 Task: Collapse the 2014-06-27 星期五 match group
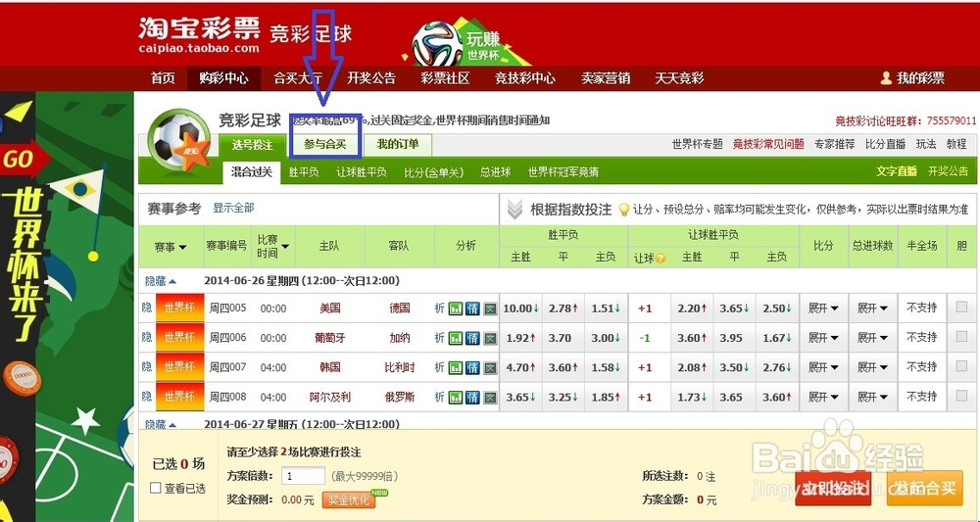tap(161, 425)
